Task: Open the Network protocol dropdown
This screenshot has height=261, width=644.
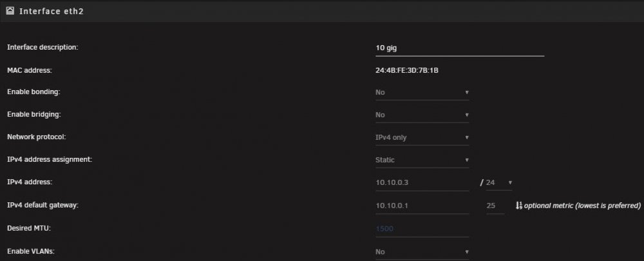Action: 422,138
